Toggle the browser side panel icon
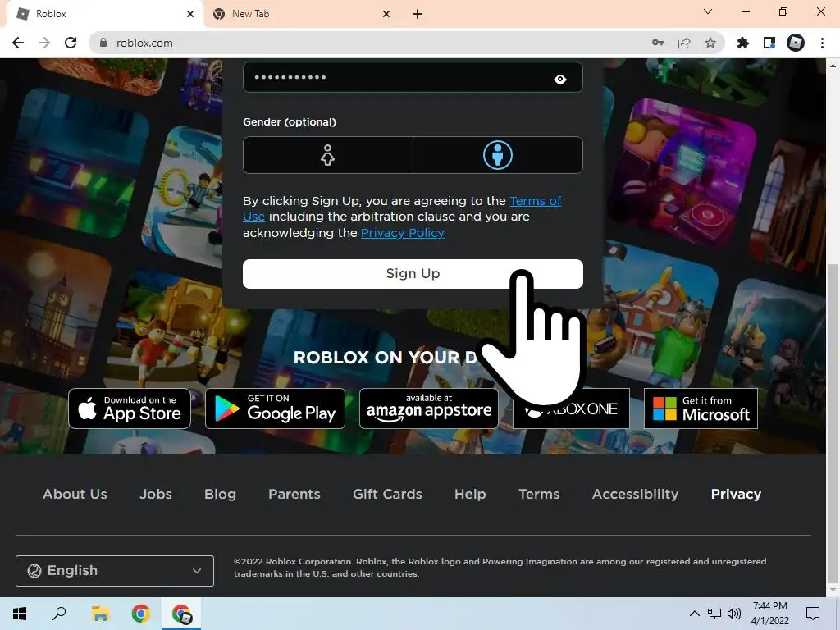 tap(769, 43)
